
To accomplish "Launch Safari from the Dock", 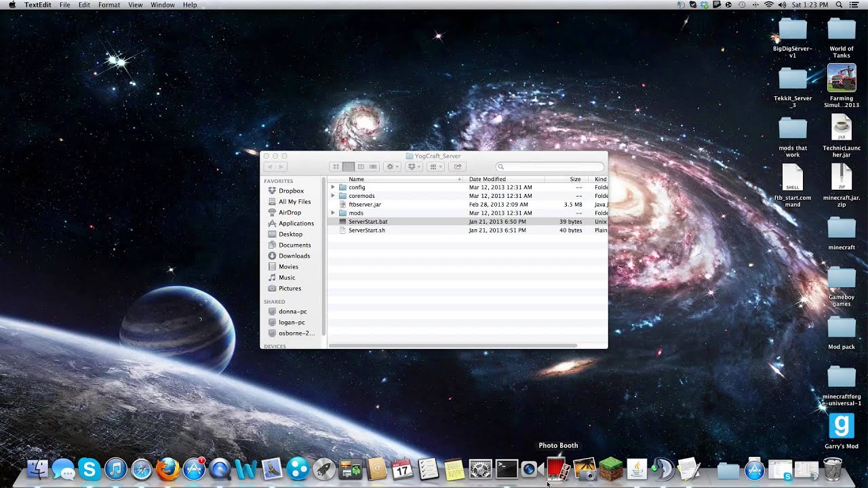I will pos(142,469).
